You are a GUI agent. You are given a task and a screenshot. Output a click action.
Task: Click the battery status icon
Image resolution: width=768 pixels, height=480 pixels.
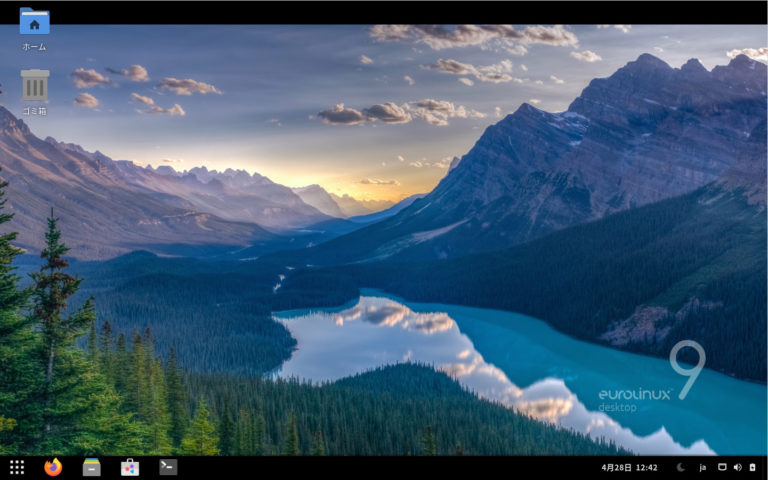point(752,467)
